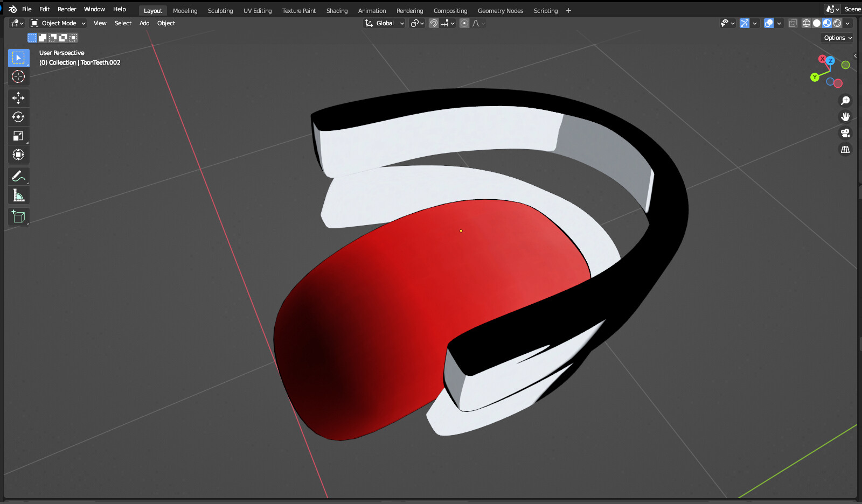Switch to the Sculpting workspace tab
This screenshot has width=862, height=504.
pos(220,11)
